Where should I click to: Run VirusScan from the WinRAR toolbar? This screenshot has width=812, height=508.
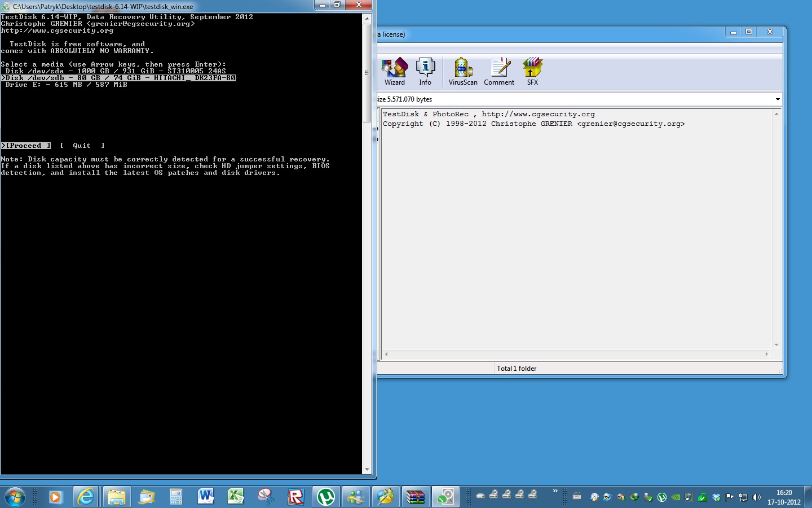point(463,72)
